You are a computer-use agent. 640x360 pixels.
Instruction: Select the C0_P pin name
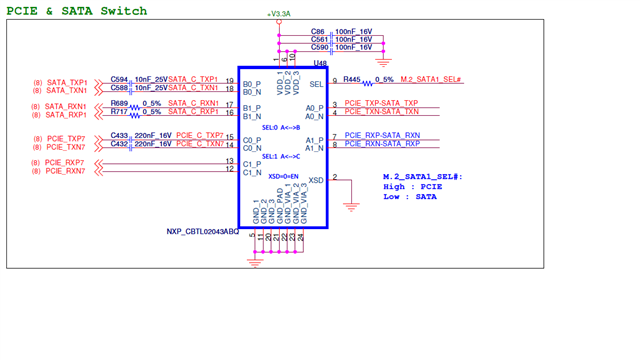pos(252,140)
